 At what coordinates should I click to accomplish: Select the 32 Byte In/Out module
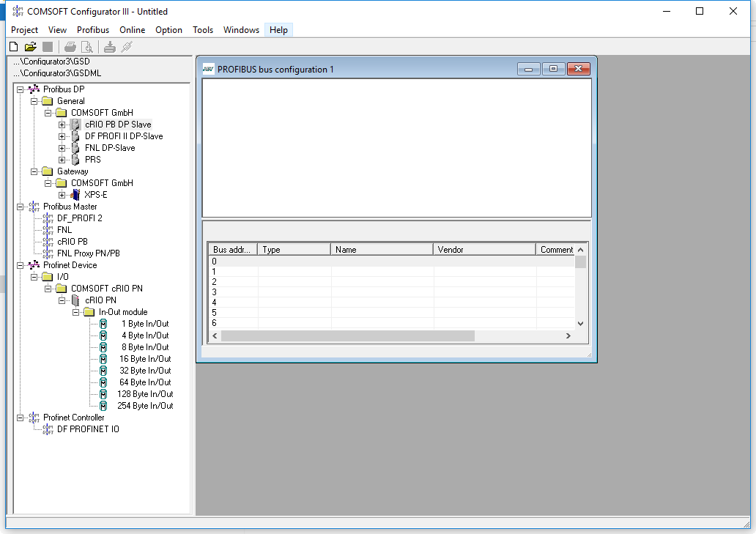145,371
